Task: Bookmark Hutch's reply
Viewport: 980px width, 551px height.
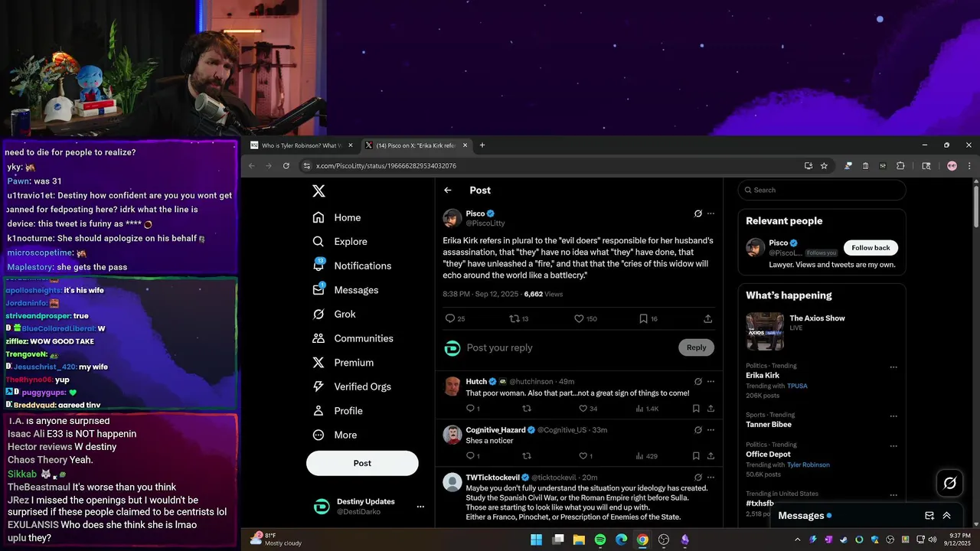Action: click(x=696, y=409)
